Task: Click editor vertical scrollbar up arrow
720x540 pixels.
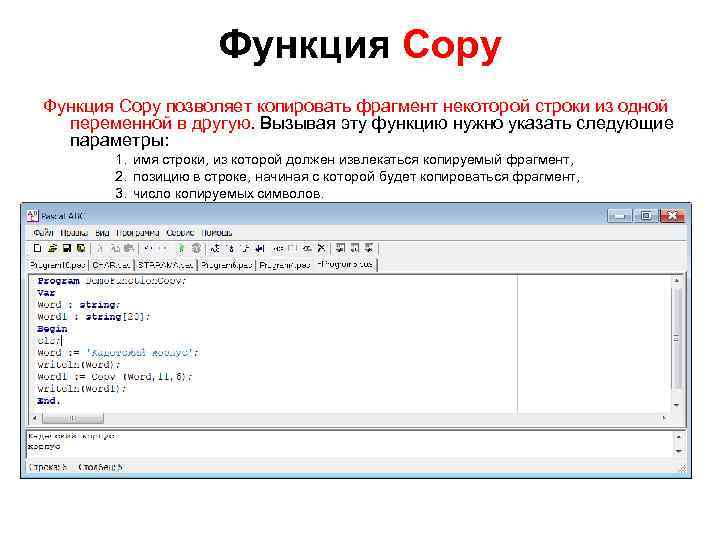Action: click(x=676, y=280)
